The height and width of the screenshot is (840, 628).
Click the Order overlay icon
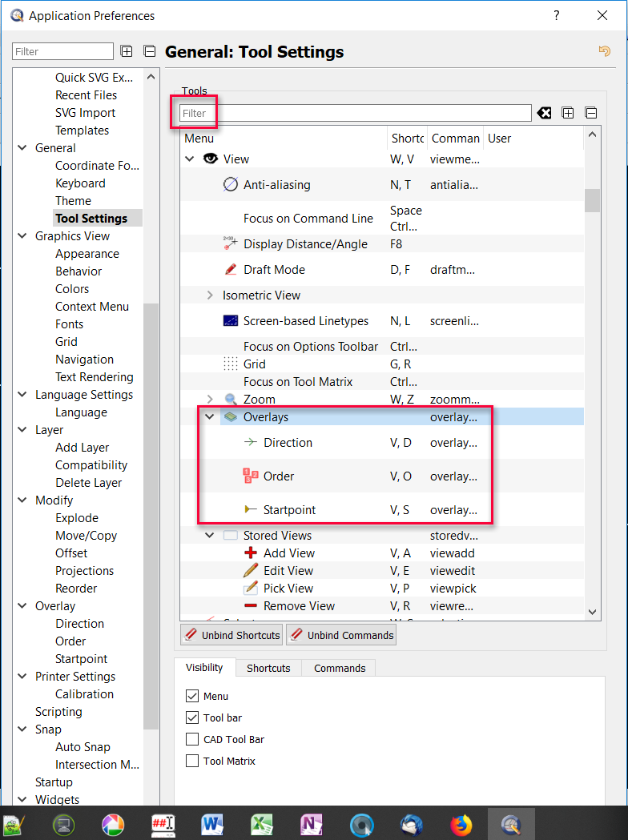251,476
